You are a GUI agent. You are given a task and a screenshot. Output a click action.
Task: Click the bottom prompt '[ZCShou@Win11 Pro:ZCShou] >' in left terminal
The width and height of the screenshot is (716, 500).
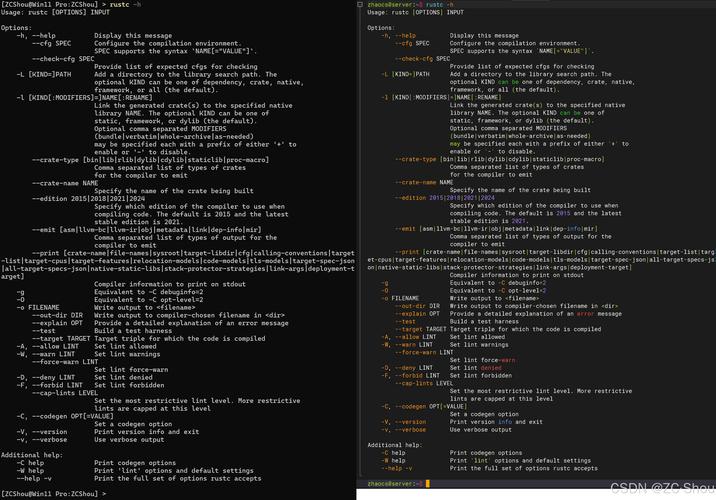tap(53, 494)
